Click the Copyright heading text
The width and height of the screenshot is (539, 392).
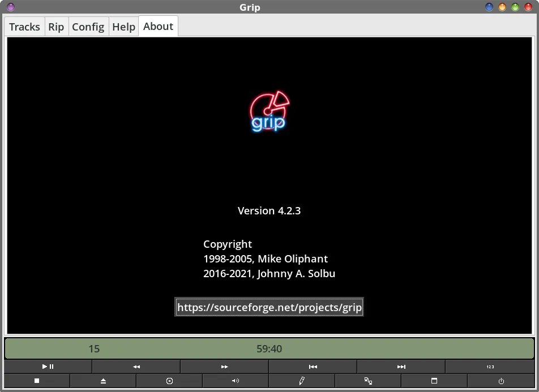point(228,244)
